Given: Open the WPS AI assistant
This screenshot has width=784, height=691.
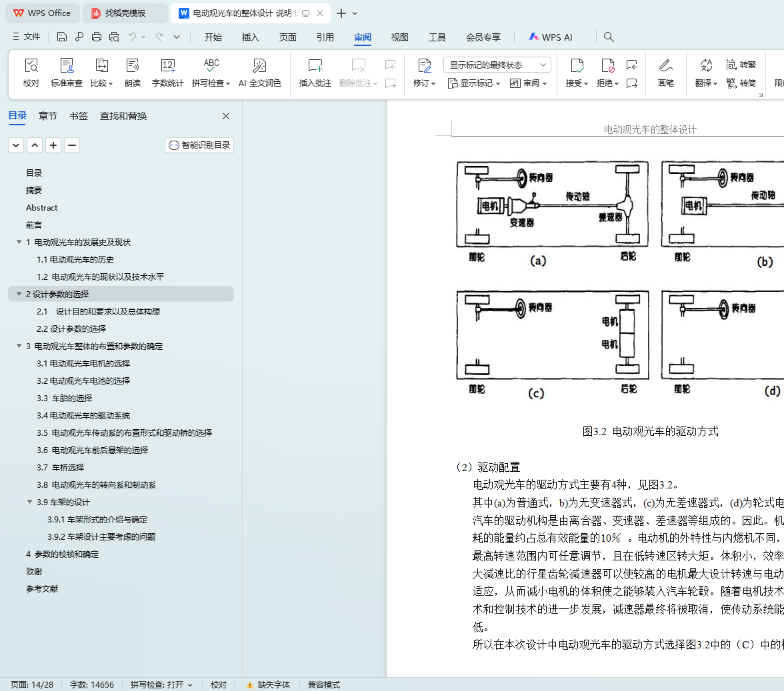Looking at the screenshot, I should pyautogui.click(x=551, y=37).
